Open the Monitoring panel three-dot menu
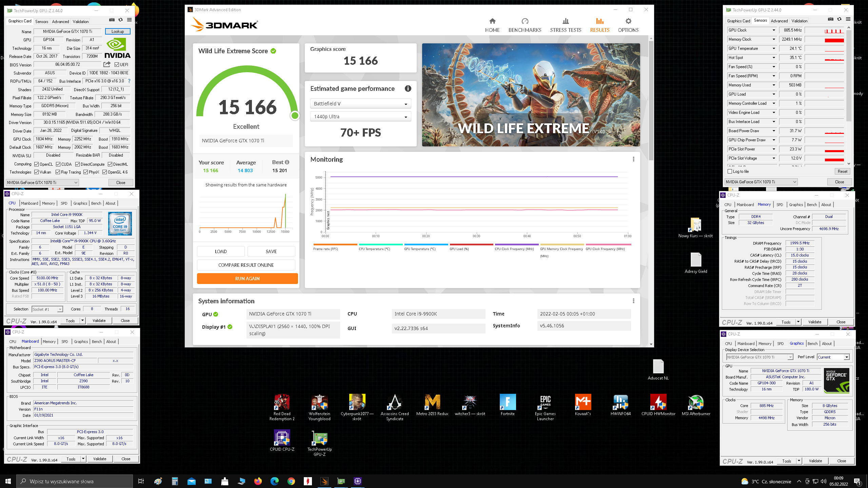 click(633, 159)
